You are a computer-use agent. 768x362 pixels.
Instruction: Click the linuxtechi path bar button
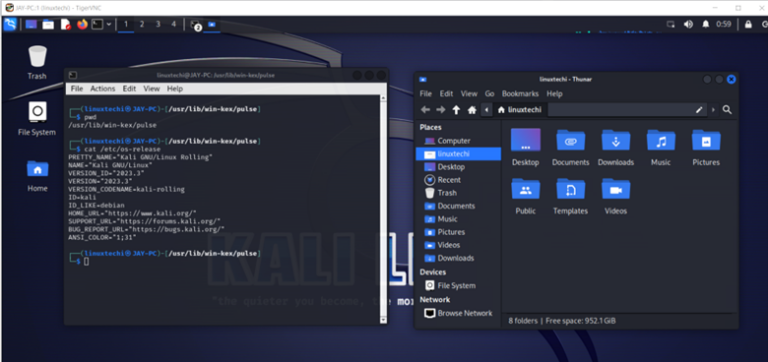520,110
